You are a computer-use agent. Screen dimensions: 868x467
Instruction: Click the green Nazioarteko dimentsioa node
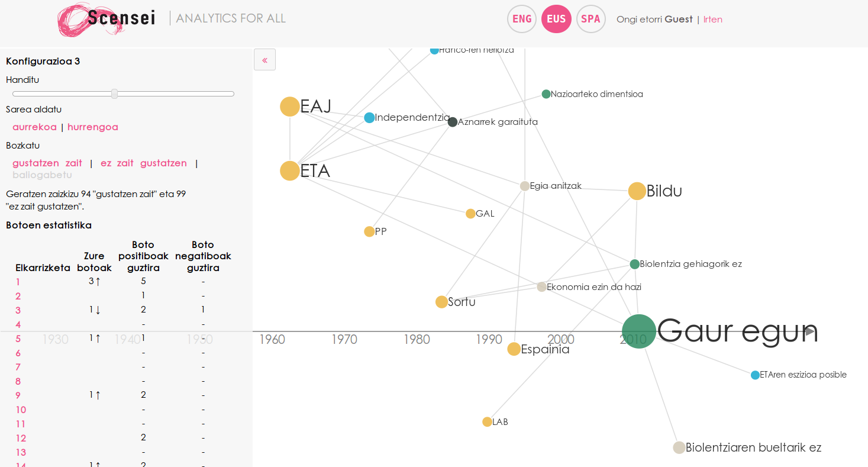(546, 94)
